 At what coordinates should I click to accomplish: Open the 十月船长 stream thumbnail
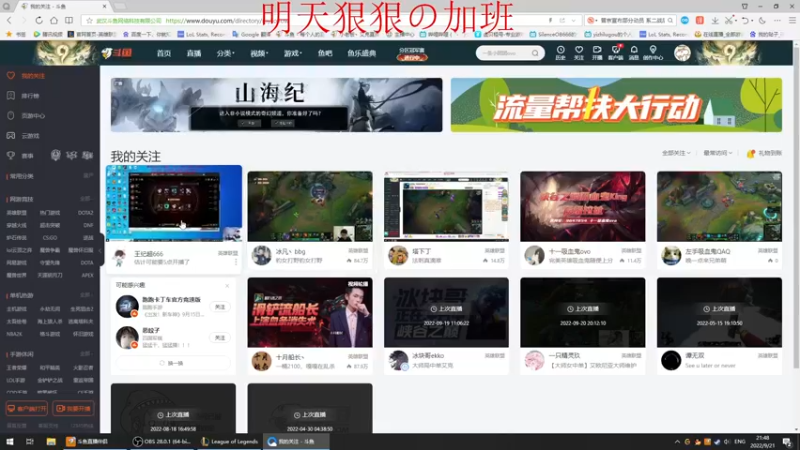310,312
